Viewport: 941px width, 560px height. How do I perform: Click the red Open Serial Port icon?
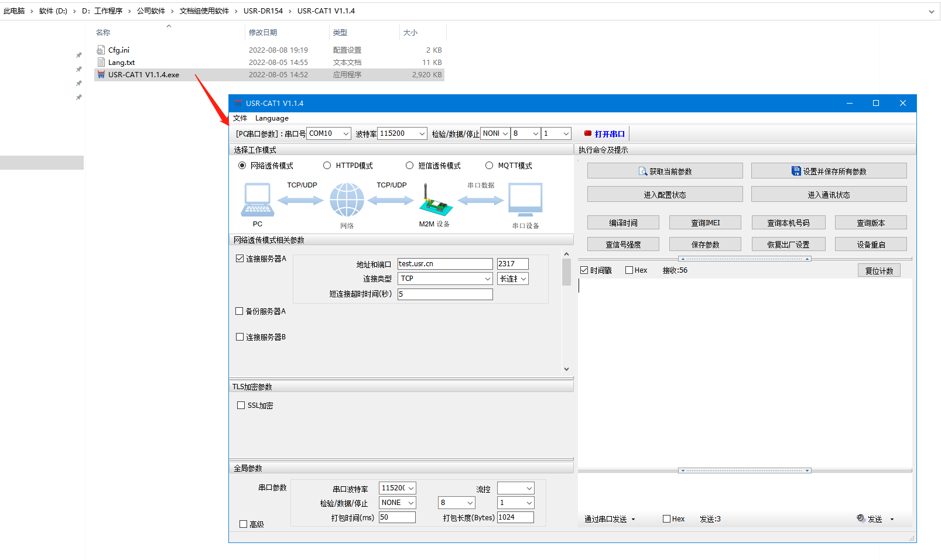pyautogui.click(x=588, y=133)
